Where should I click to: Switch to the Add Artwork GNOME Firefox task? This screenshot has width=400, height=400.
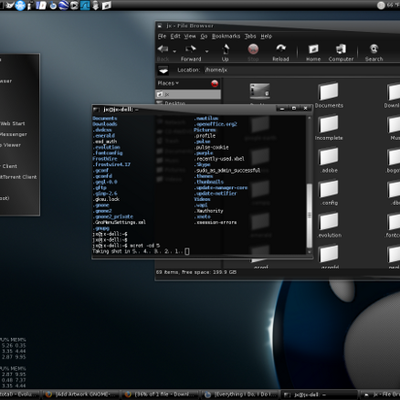tap(80, 395)
